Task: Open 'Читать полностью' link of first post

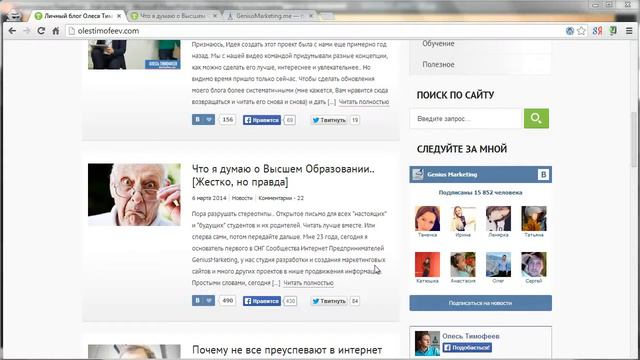Action: pyautogui.click(x=364, y=102)
